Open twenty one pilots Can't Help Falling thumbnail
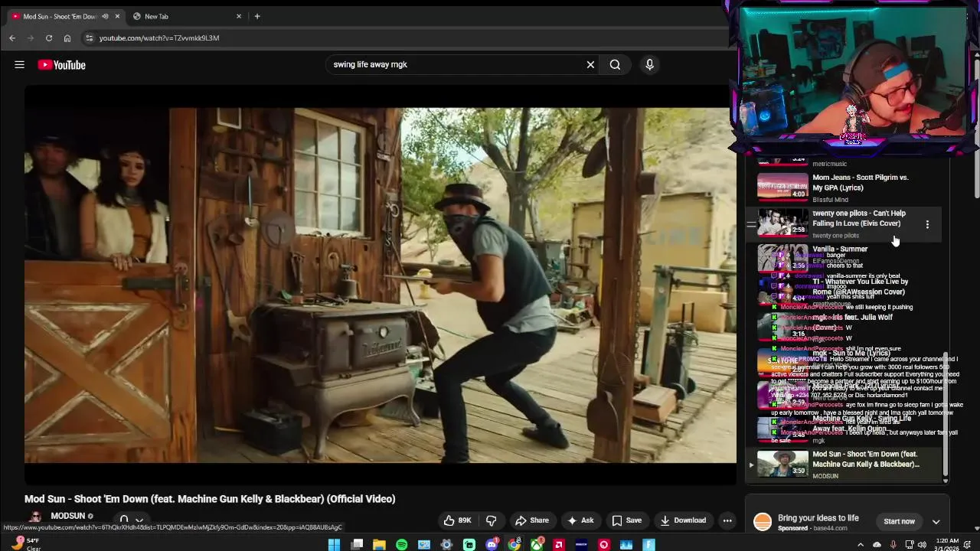This screenshot has height=551, width=980. (782, 223)
